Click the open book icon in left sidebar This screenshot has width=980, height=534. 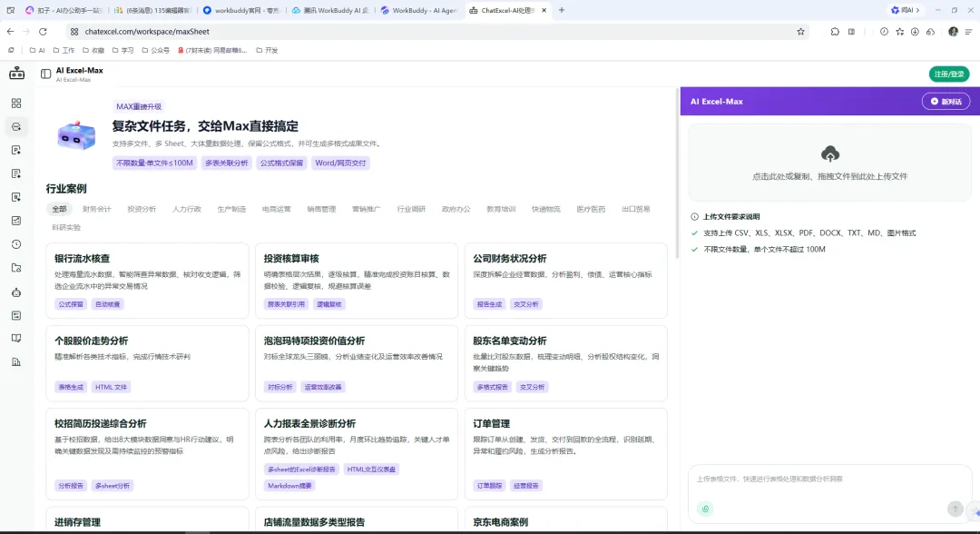click(16, 338)
